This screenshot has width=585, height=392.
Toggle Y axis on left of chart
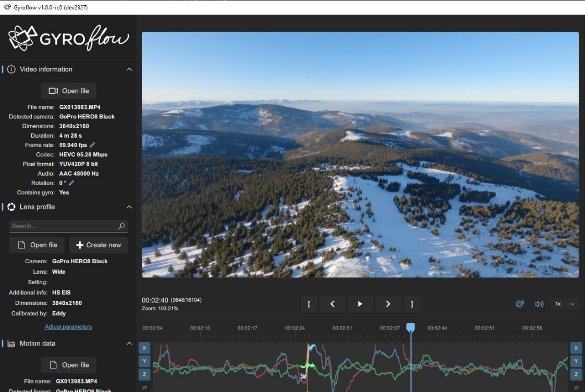coord(144,361)
